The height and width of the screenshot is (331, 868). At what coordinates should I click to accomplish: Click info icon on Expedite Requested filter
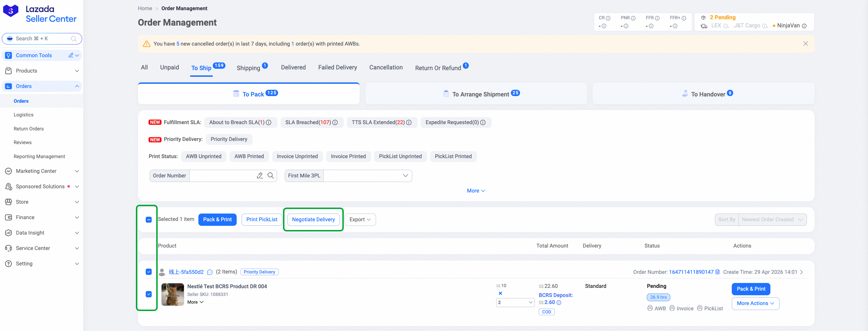click(483, 122)
